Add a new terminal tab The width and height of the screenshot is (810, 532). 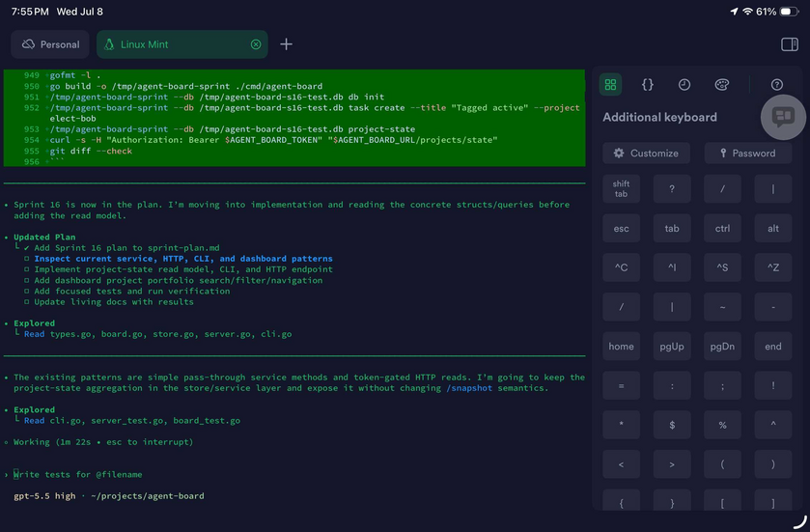pos(286,44)
